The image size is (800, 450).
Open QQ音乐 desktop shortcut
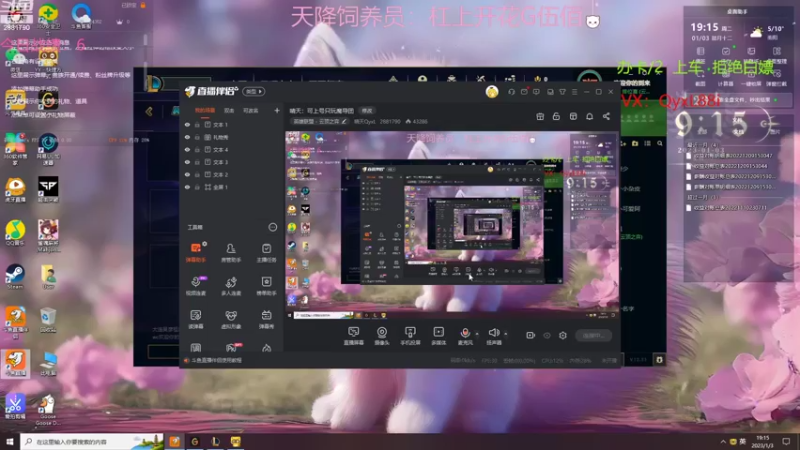[x=15, y=233]
